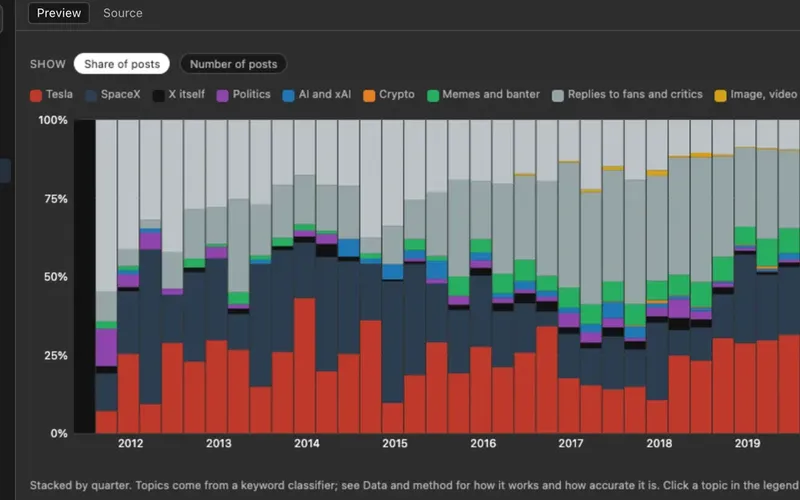
Task: Toggle the AI and xAI topic label
Action: click(x=325, y=94)
